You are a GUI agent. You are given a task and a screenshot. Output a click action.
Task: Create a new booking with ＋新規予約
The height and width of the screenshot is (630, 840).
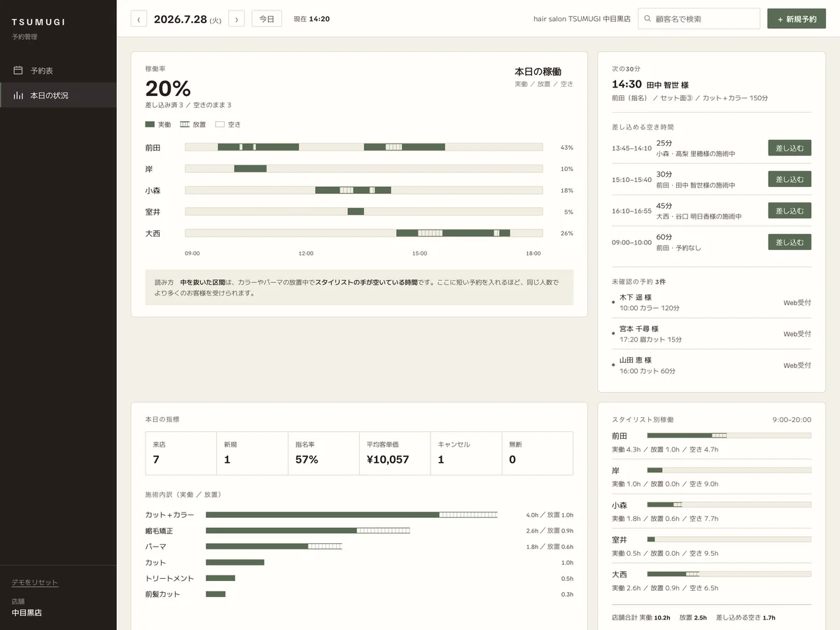point(797,19)
